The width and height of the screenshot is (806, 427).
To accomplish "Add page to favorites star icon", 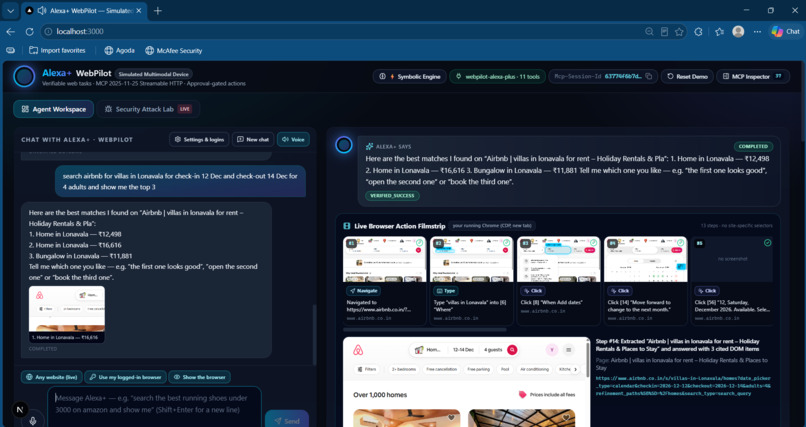I will tap(679, 31).
